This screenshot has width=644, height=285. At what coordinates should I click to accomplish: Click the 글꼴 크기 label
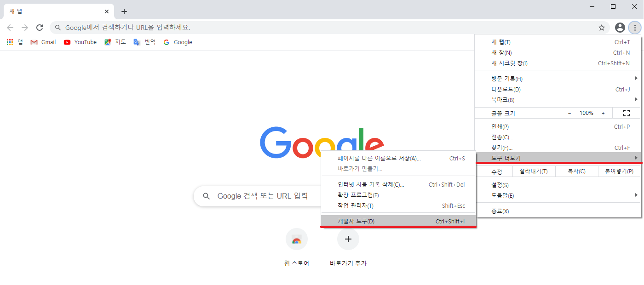pos(503,113)
